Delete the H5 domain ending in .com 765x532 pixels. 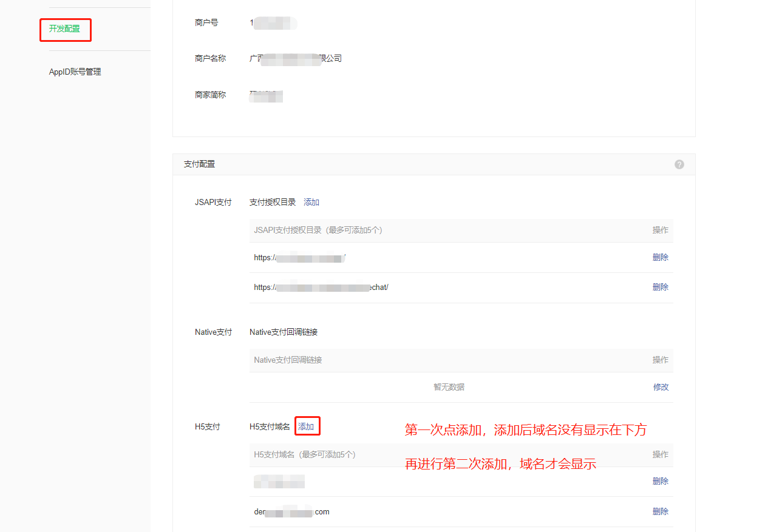point(661,511)
